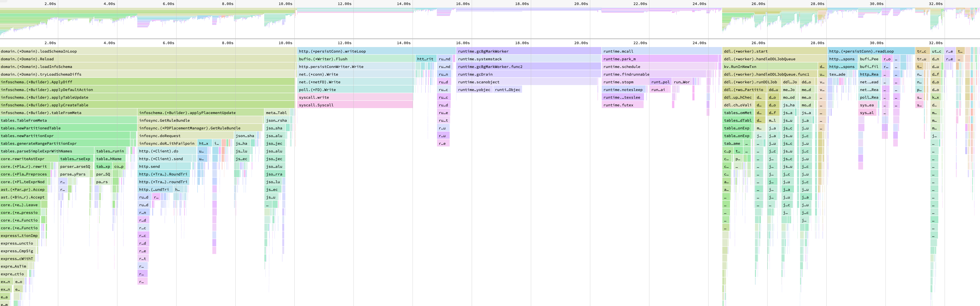Select the tables…omMet frame

point(738,113)
